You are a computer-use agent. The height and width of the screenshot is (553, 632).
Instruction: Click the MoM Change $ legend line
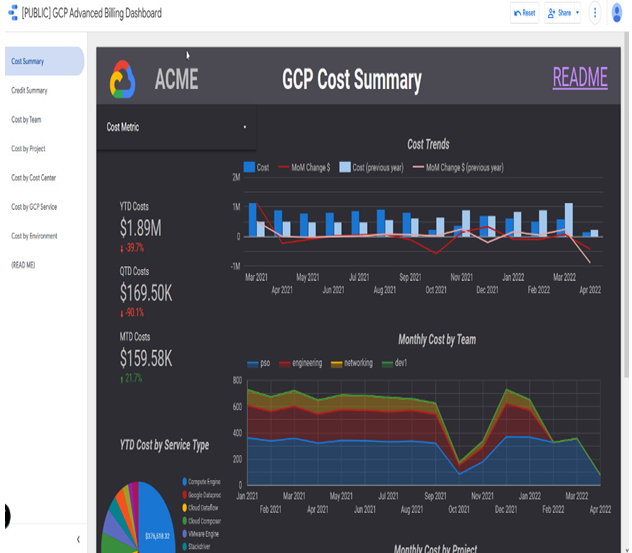click(x=284, y=167)
